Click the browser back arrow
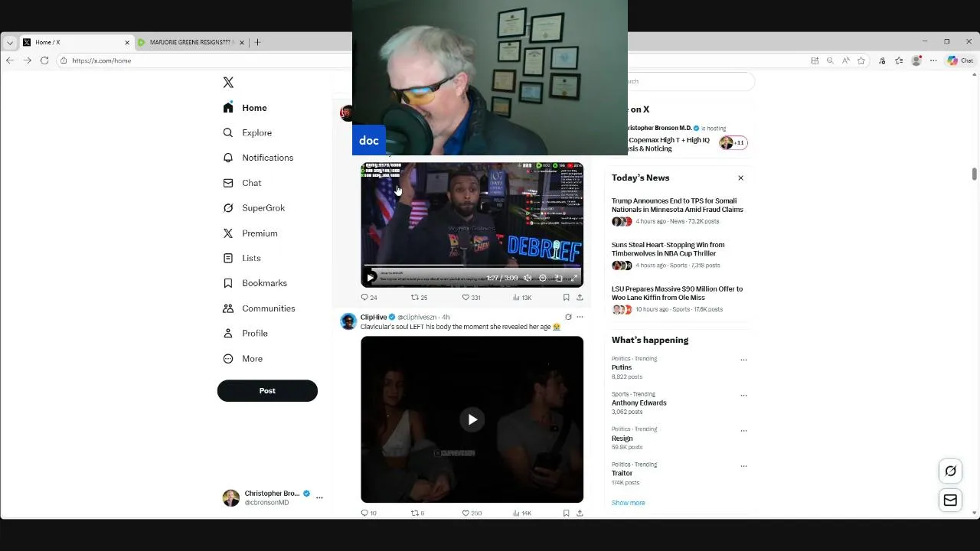980x551 pixels. point(9,60)
